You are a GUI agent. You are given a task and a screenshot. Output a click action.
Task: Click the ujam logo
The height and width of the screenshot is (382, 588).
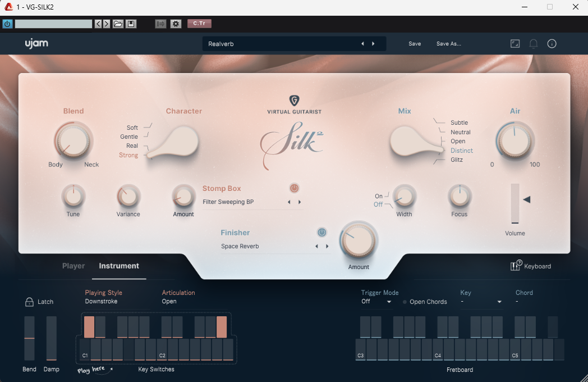point(36,44)
